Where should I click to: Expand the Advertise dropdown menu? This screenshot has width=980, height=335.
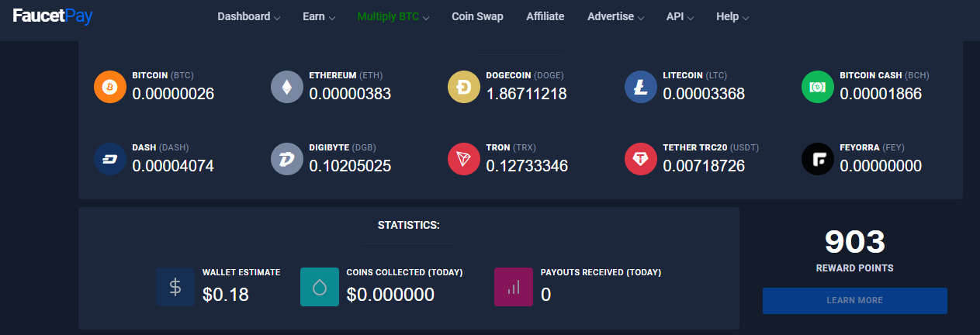(615, 16)
